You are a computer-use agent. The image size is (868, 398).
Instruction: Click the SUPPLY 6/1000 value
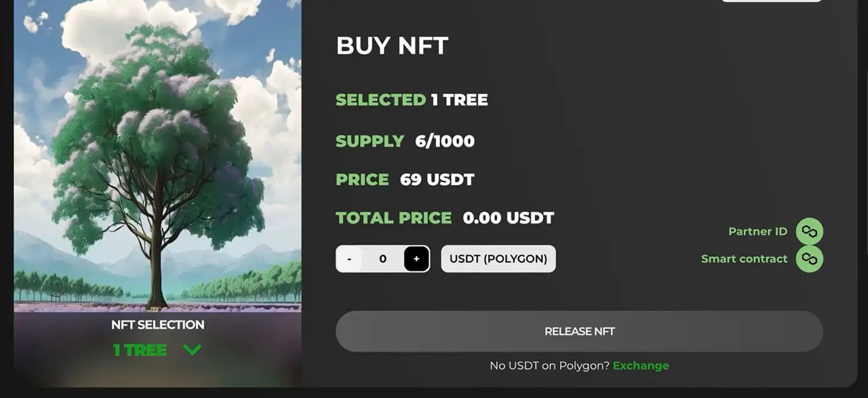444,141
